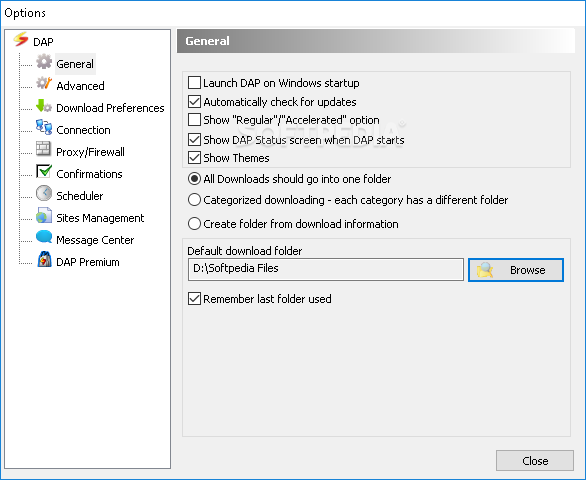Enable Launch DAP on Windows startup
This screenshot has height=480, width=586.
194,83
